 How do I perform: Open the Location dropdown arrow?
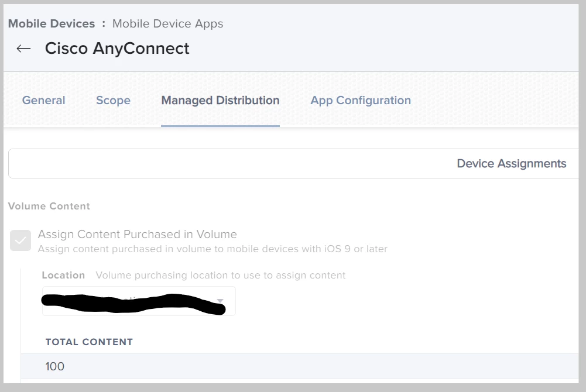[220, 301]
